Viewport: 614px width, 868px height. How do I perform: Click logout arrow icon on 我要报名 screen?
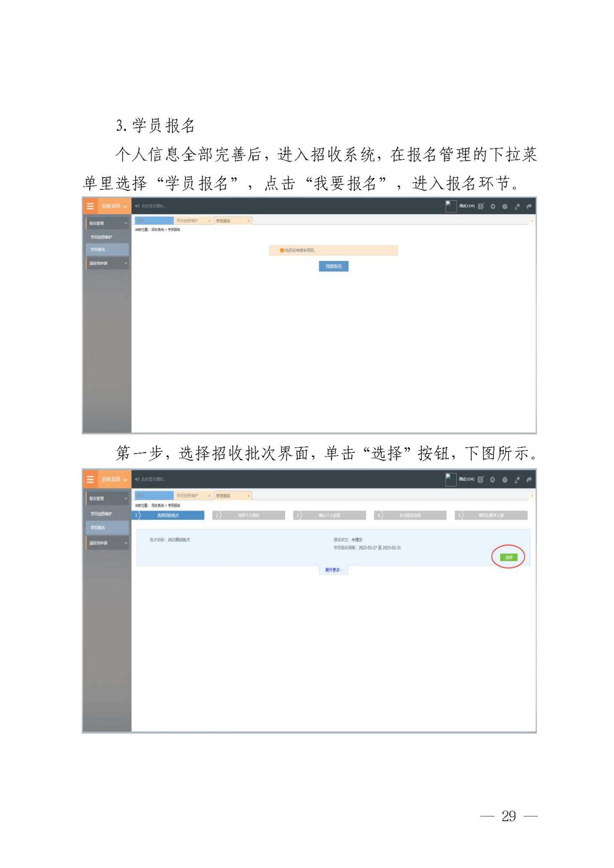[x=529, y=206]
